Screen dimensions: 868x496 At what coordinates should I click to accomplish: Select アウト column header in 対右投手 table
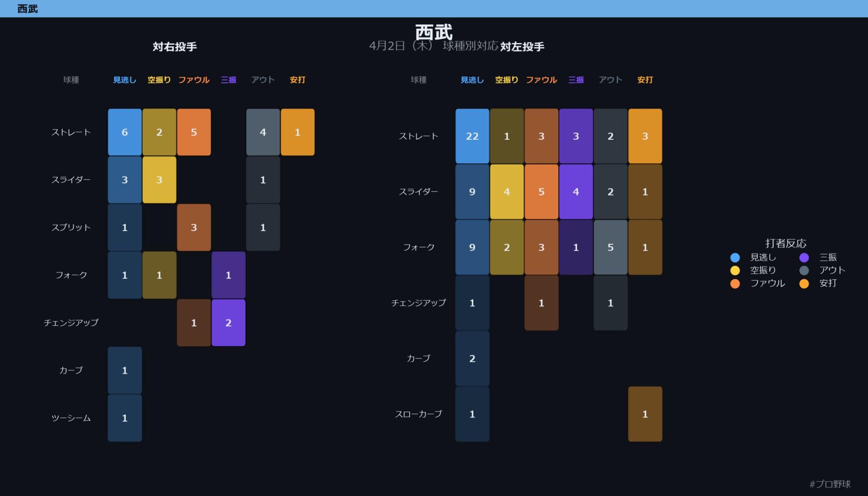pyautogui.click(x=263, y=80)
